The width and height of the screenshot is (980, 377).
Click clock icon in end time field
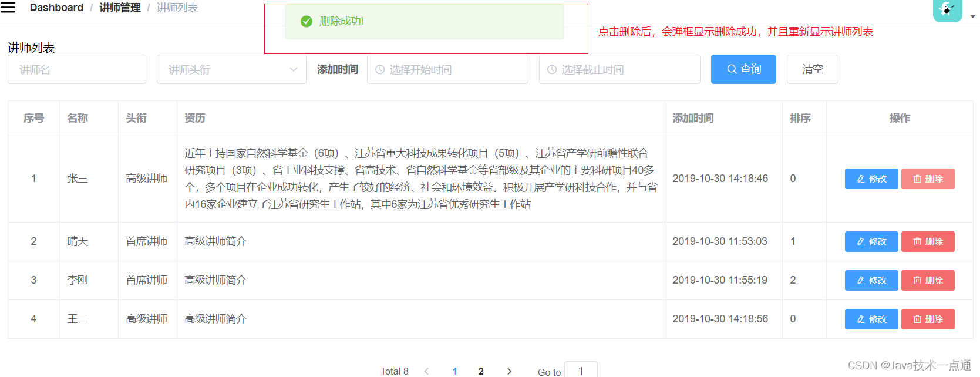pyautogui.click(x=552, y=69)
